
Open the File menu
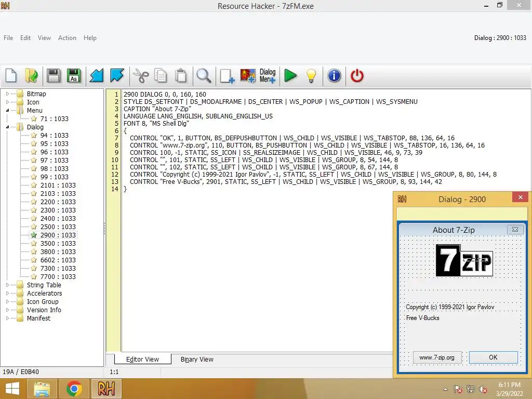pos(8,37)
